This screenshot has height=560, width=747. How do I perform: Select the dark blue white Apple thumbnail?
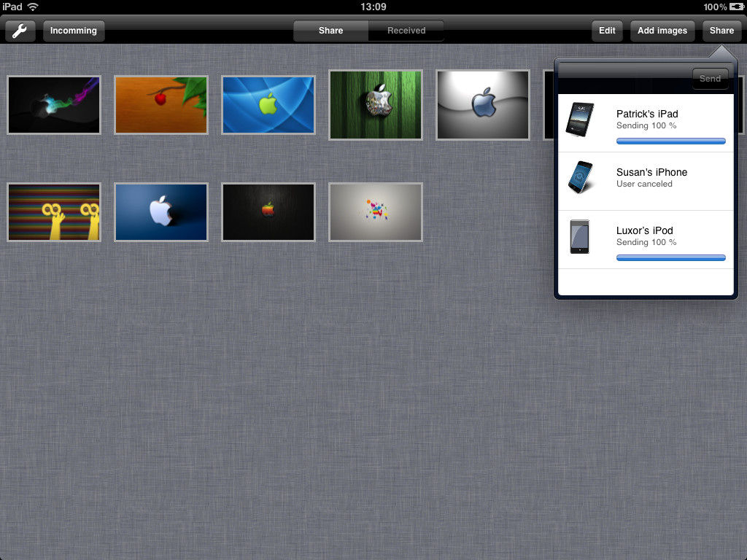pos(161,212)
